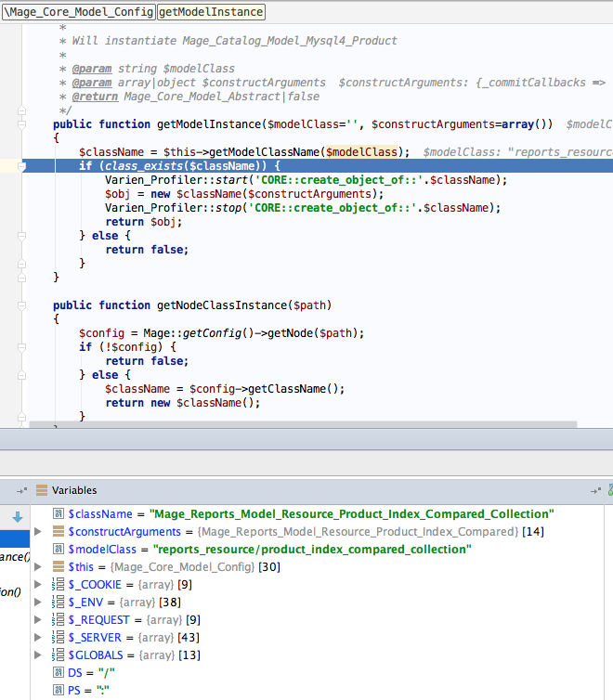Screen dimensions: 613x700
Task: Click the PS constant icon
Action: pos(58,690)
